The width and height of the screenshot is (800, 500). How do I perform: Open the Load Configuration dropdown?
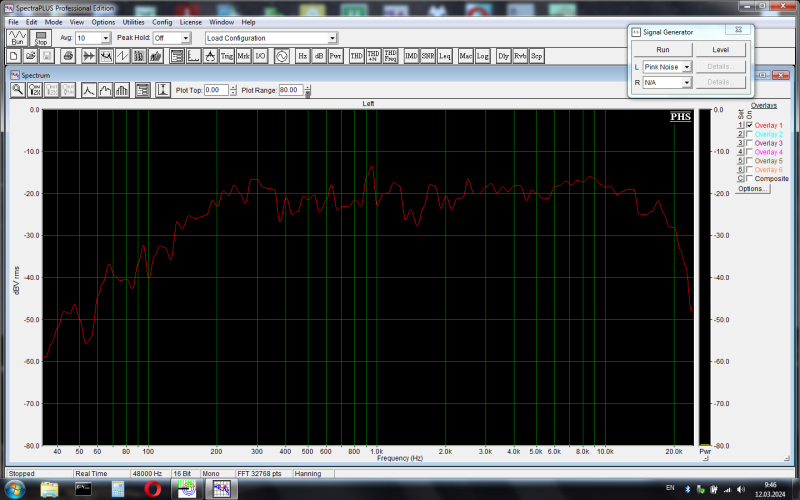point(332,38)
